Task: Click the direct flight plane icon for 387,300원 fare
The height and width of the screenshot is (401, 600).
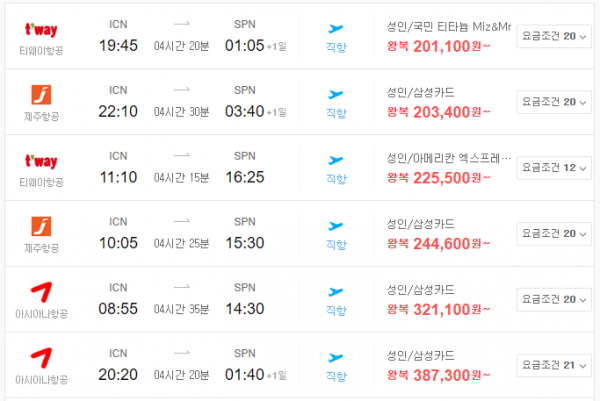Action: click(x=336, y=357)
